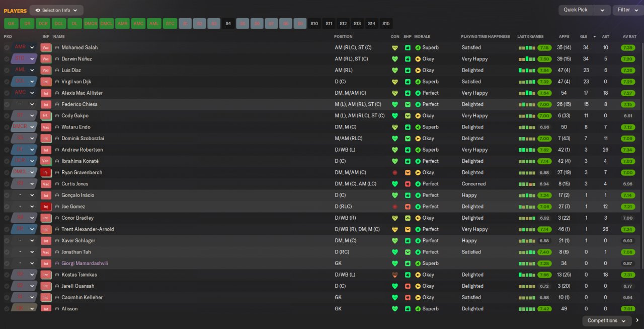Click Caoimhin Kelleher's orange sharpness icon
This screenshot has width=644, height=329.
point(407,297)
